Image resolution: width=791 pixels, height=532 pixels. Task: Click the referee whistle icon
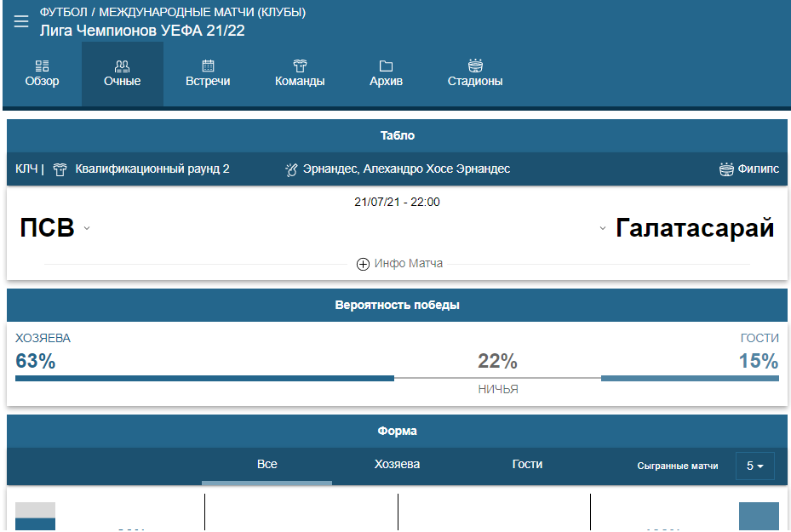(x=291, y=169)
